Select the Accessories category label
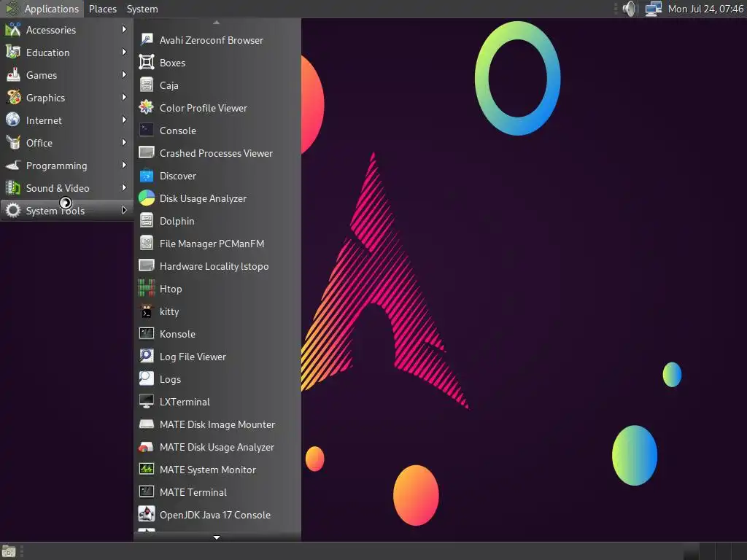 pyautogui.click(x=51, y=30)
